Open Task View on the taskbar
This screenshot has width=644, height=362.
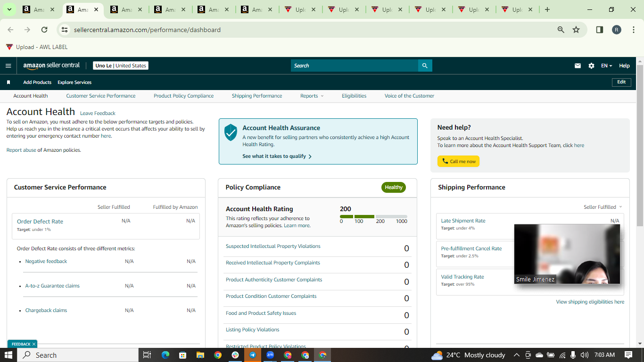coord(147,355)
